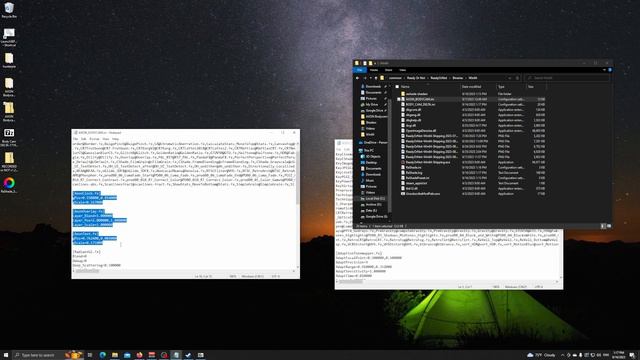Toggle the select-all checkbox in Explorer header
The height and width of the screenshot is (360, 640).
(x=397, y=87)
